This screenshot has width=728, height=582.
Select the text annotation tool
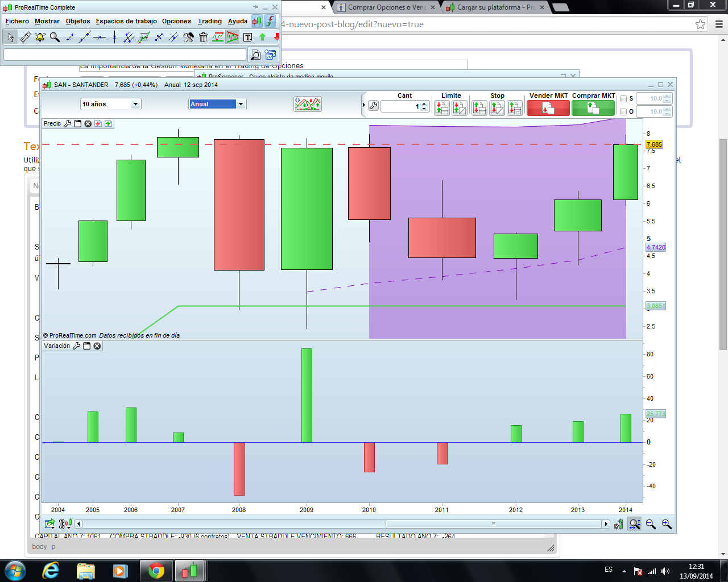247,38
